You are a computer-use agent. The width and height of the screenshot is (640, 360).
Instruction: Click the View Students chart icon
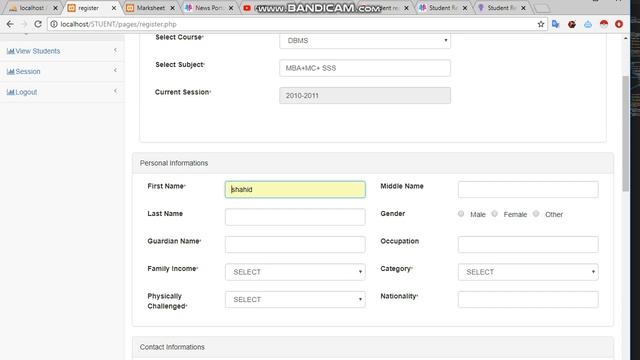click(11, 51)
